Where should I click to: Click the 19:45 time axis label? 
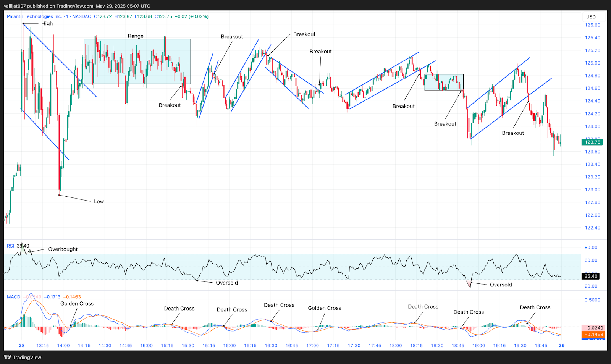[x=541, y=345]
